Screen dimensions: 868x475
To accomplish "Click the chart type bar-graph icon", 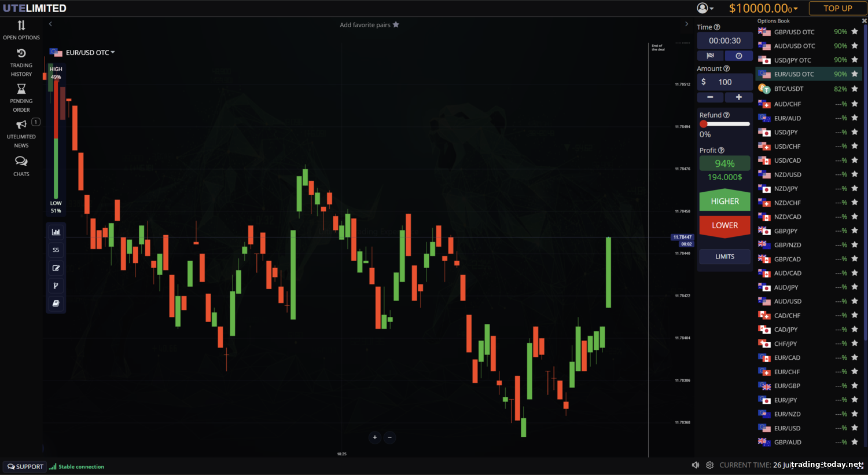I will pyautogui.click(x=56, y=232).
